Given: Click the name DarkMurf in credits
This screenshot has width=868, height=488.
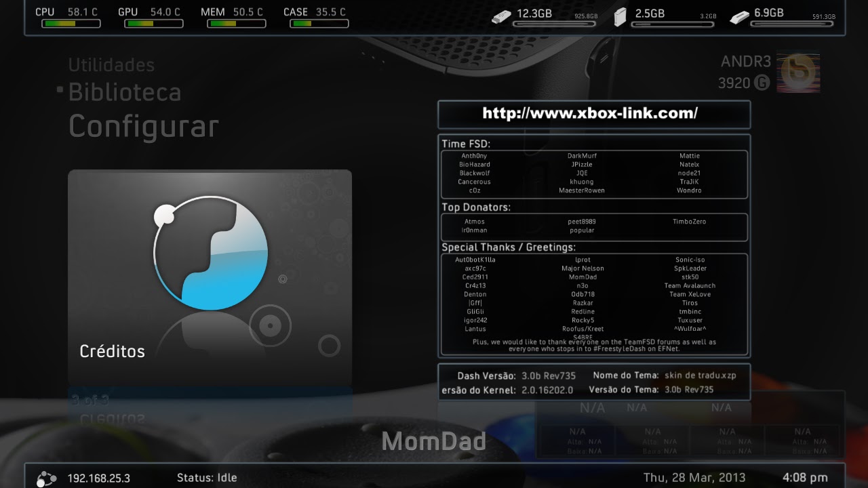Looking at the screenshot, I should pos(582,156).
